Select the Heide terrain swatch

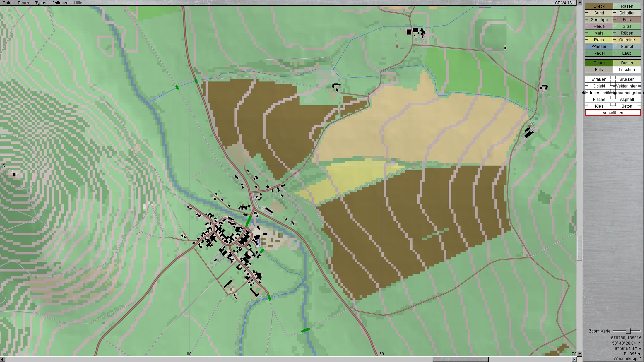click(x=599, y=26)
